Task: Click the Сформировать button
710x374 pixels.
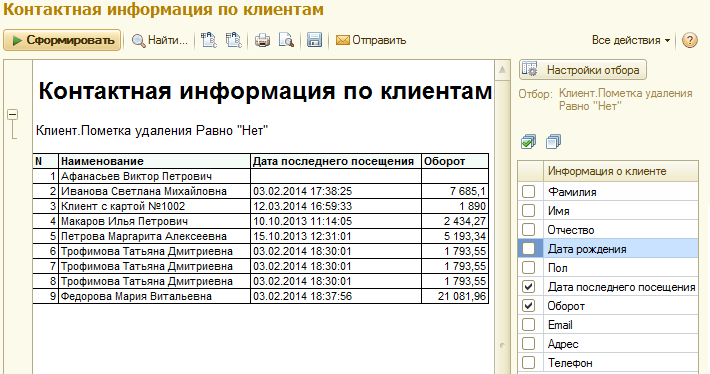Action: tap(62, 40)
